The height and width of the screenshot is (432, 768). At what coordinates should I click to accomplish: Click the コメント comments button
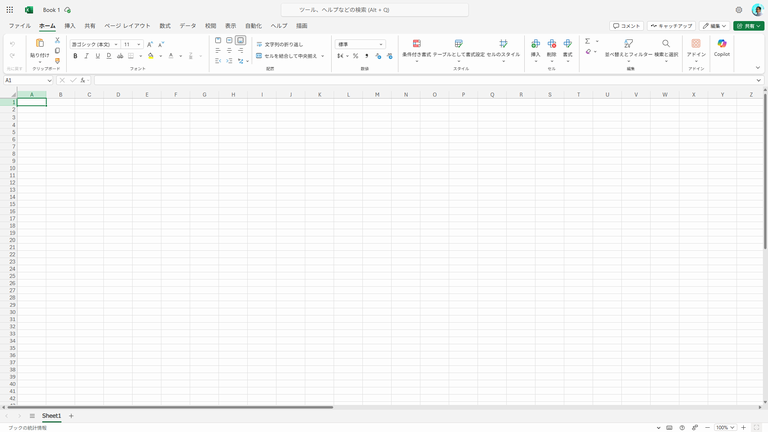627,26
